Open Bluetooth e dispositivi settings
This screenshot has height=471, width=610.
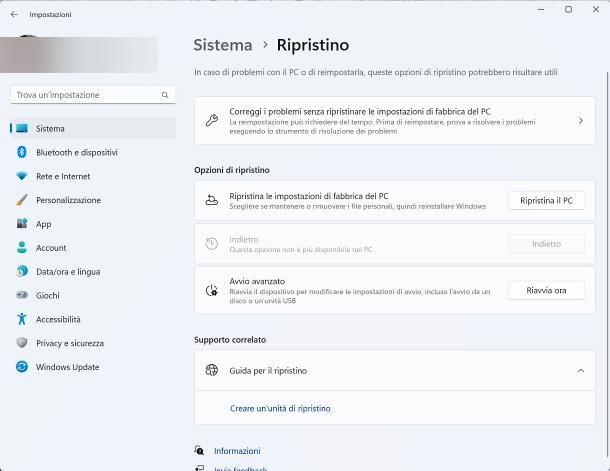tap(93, 152)
